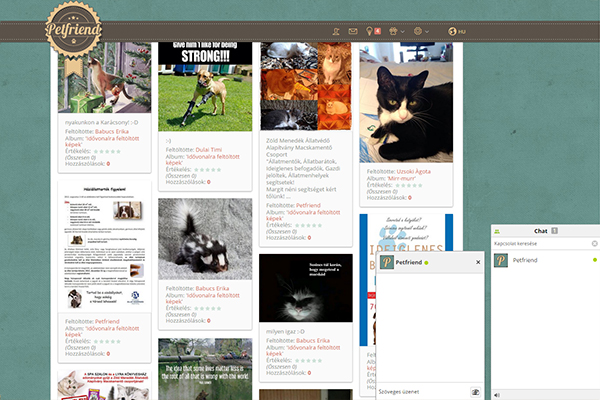
Task: Close the Petfriend chat window
Action: pyautogui.click(x=477, y=262)
